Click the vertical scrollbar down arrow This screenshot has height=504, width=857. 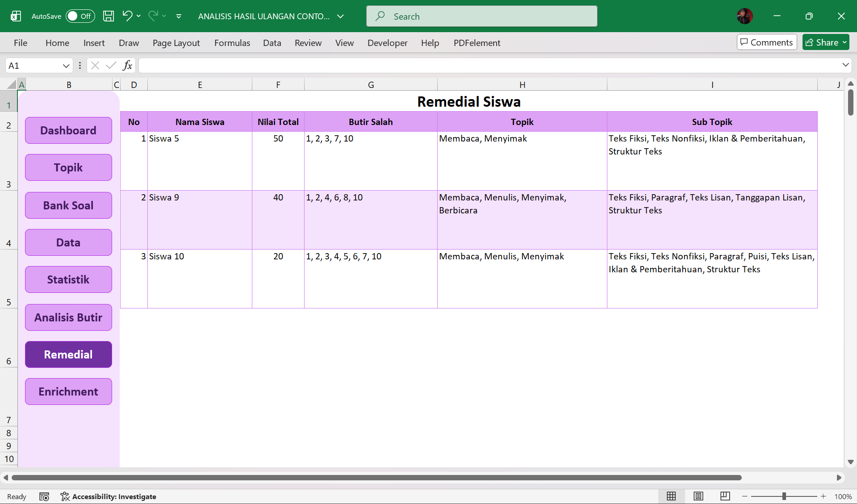coord(850,462)
